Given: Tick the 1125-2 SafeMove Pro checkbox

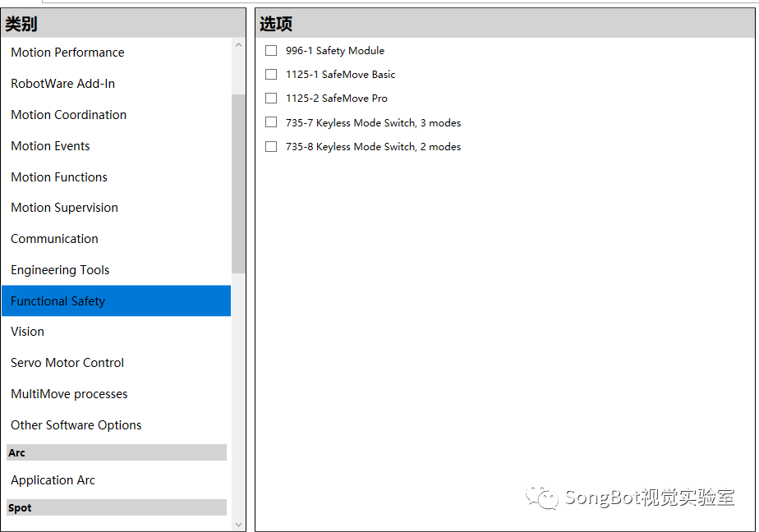Looking at the screenshot, I should (271, 99).
